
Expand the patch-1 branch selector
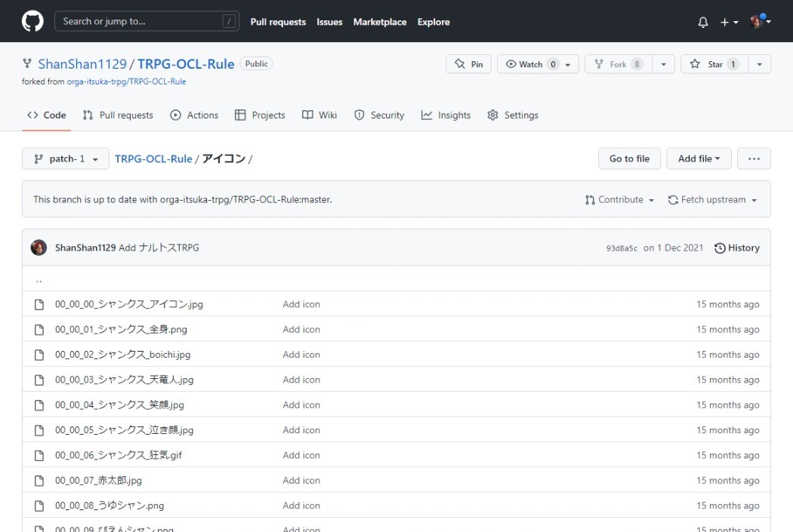(x=66, y=158)
